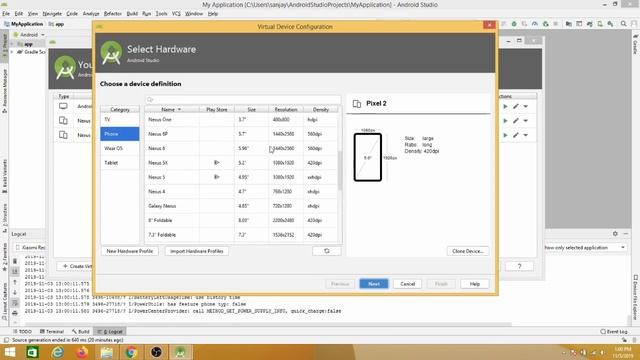Edit the second AVD with its pencil icon
Image resolution: width=640 pixels, height=360 pixels.
tap(516, 120)
